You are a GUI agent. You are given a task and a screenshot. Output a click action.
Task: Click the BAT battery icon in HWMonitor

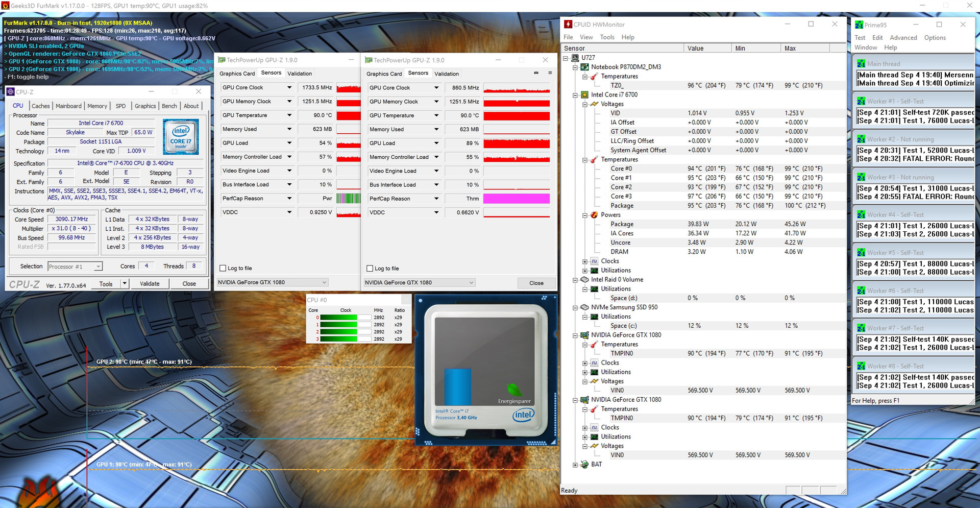585,465
